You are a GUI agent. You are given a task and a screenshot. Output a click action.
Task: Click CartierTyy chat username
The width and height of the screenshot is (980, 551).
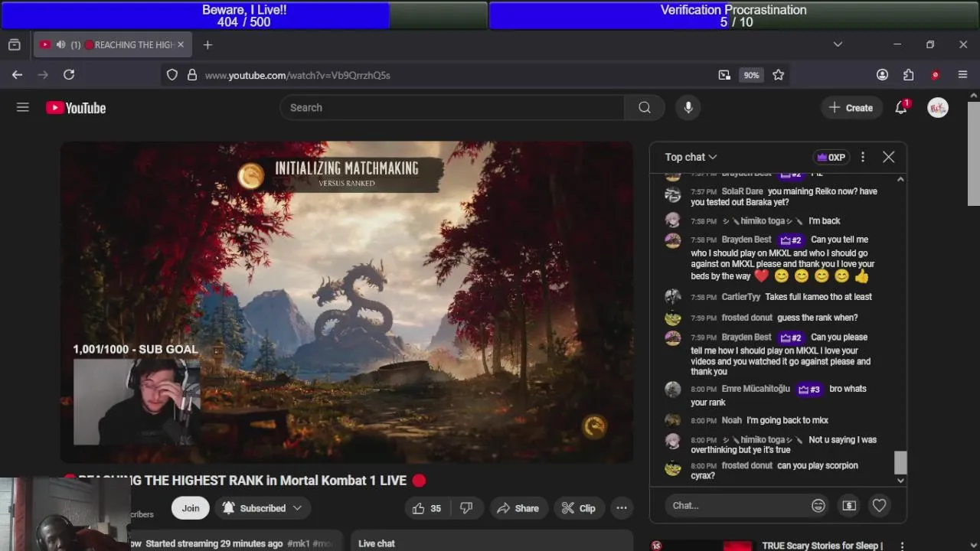741,297
